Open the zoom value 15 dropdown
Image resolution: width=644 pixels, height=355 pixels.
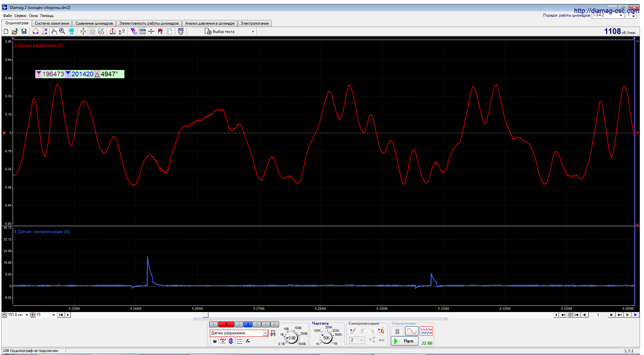tap(46, 315)
